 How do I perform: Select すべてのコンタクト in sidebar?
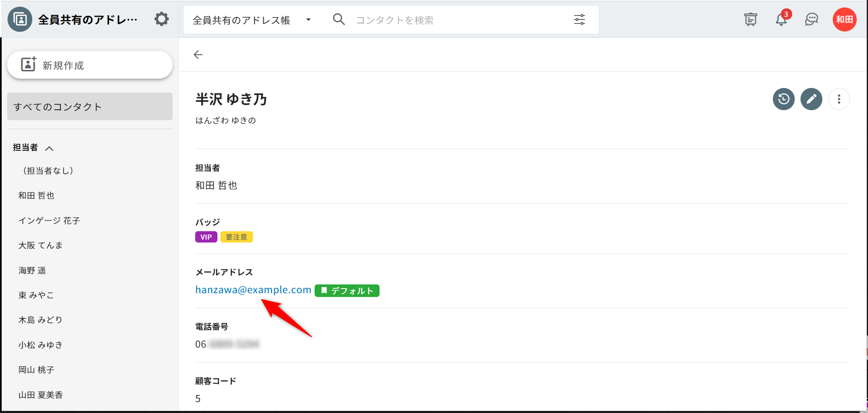pos(90,107)
